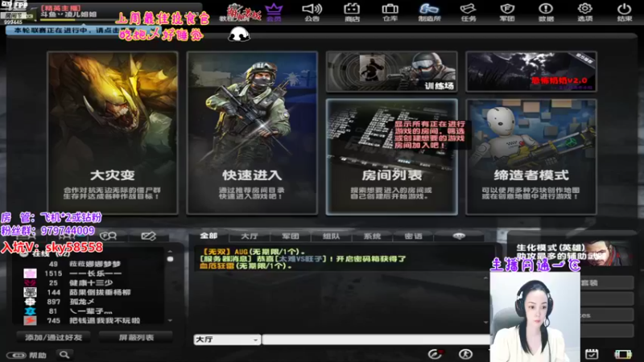
Task: Switch to the 军团 chat tab
Action: click(291, 237)
